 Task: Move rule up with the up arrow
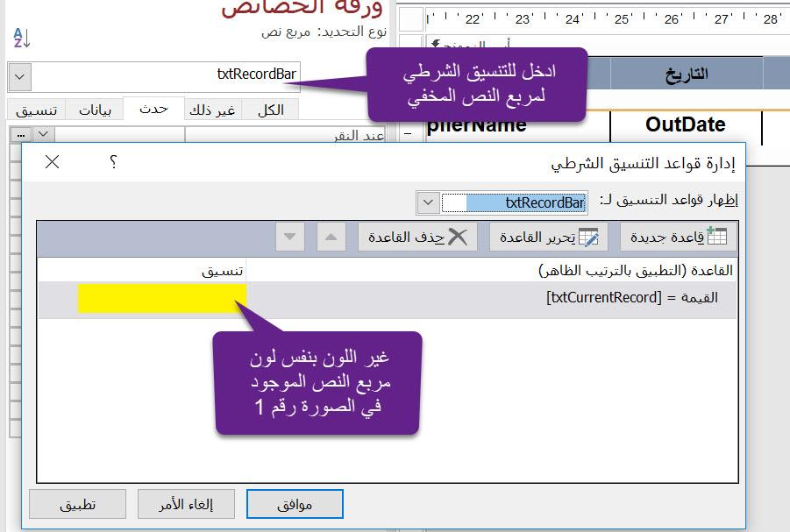331,237
